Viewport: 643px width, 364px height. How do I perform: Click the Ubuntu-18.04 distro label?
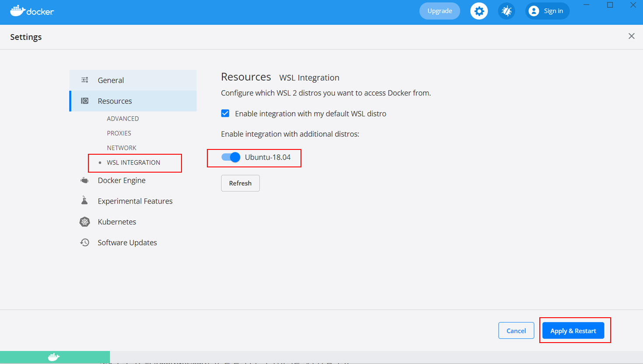(x=268, y=157)
